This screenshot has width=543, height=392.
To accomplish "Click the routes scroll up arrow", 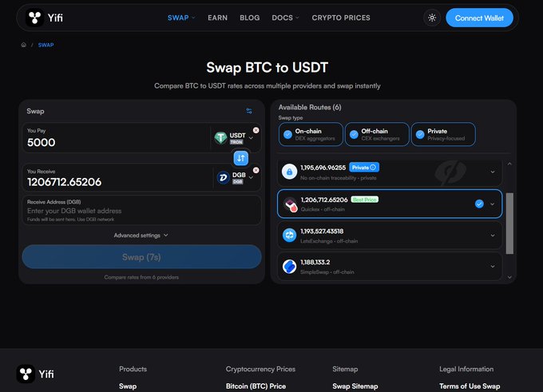I will 509,164.
